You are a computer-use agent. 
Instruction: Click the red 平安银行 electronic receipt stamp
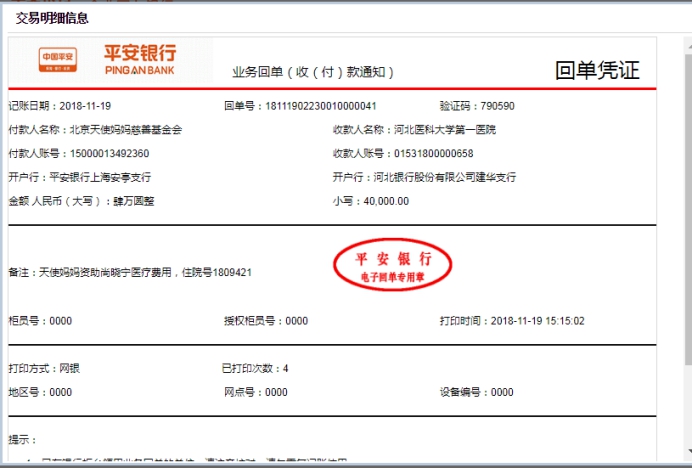pos(392,265)
